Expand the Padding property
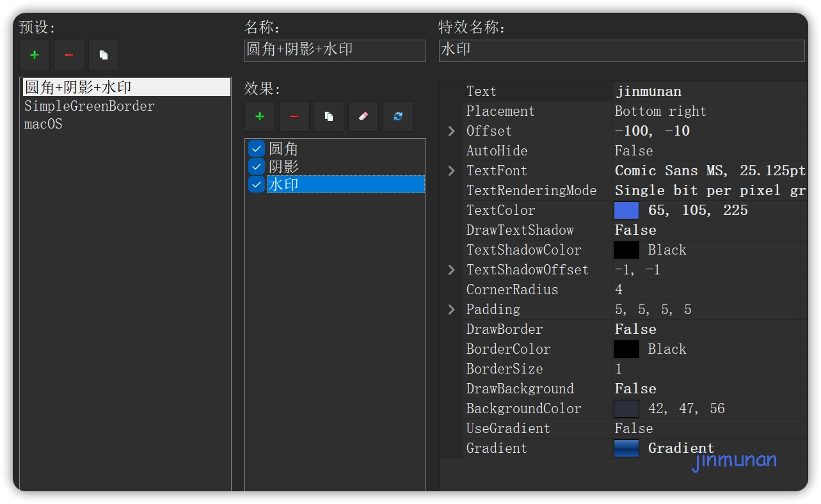The image size is (821, 504). click(452, 310)
